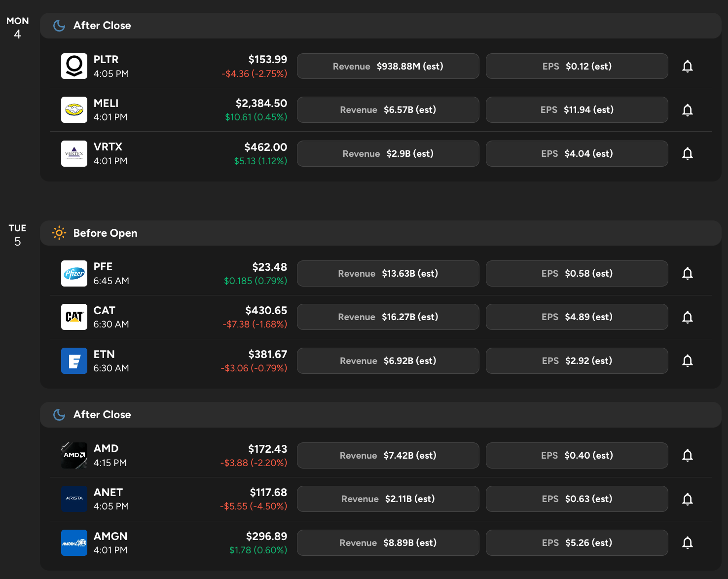Toggle the alert bell for ETN
This screenshot has width=728, height=579.
tap(688, 361)
